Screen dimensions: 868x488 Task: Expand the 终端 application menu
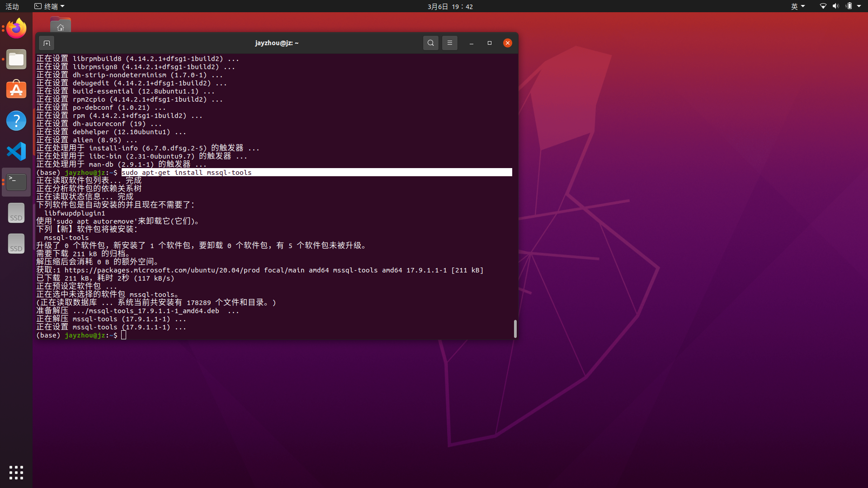[x=49, y=6]
